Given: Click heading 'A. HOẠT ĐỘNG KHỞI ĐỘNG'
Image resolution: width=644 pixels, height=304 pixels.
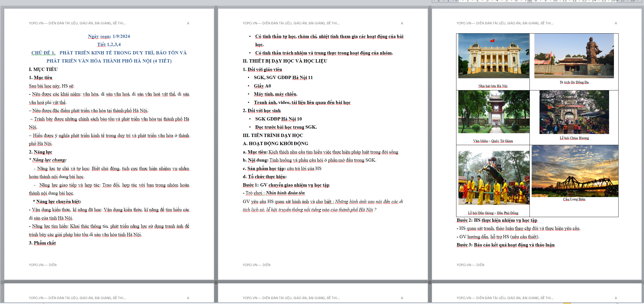Looking at the screenshot, I should pyautogui.click(x=275, y=143).
